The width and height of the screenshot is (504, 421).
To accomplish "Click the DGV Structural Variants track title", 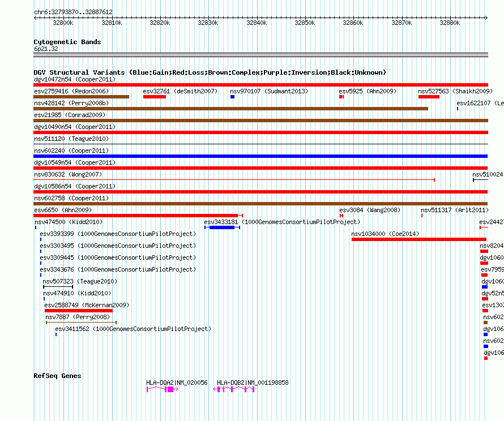I will 210,72.
